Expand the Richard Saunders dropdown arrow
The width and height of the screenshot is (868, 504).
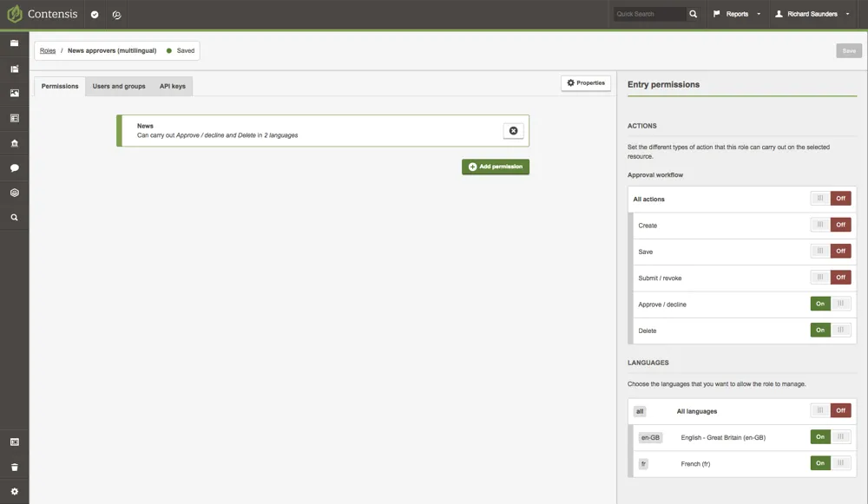pos(847,14)
